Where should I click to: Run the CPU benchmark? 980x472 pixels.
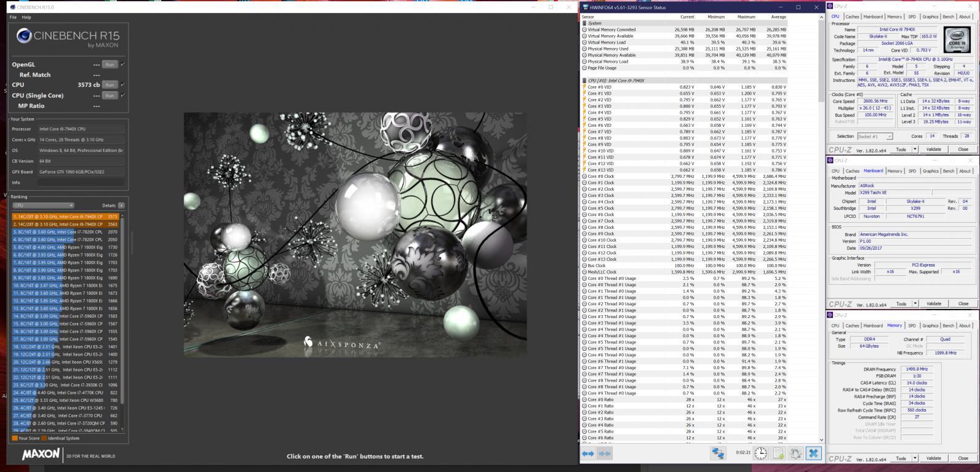(x=110, y=85)
